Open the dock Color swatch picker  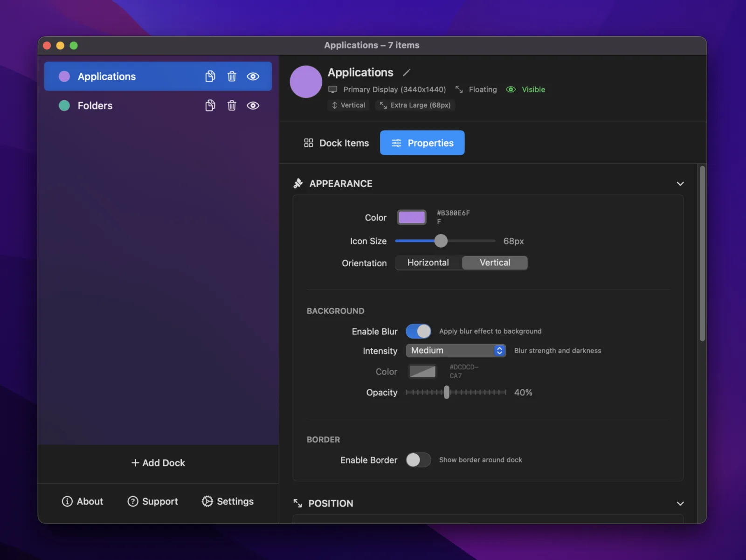tap(412, 217)
